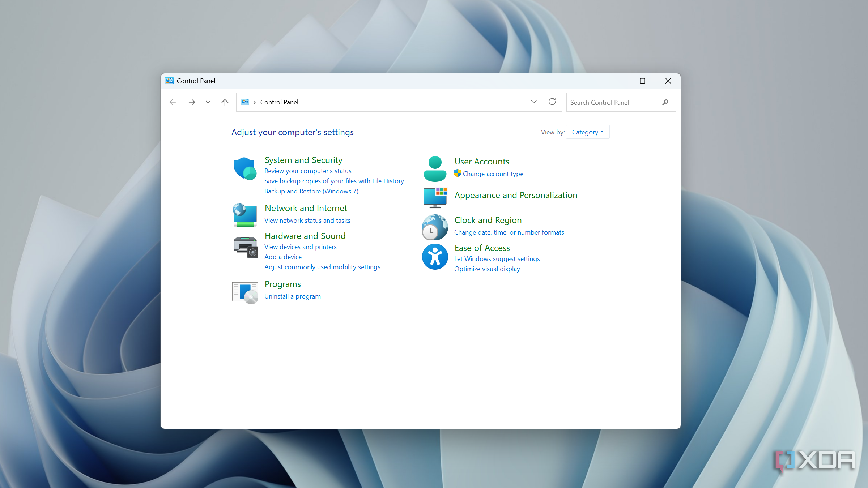Click Review your computer's status
This screenshot has width=868, height=488.
click(308, 171)
